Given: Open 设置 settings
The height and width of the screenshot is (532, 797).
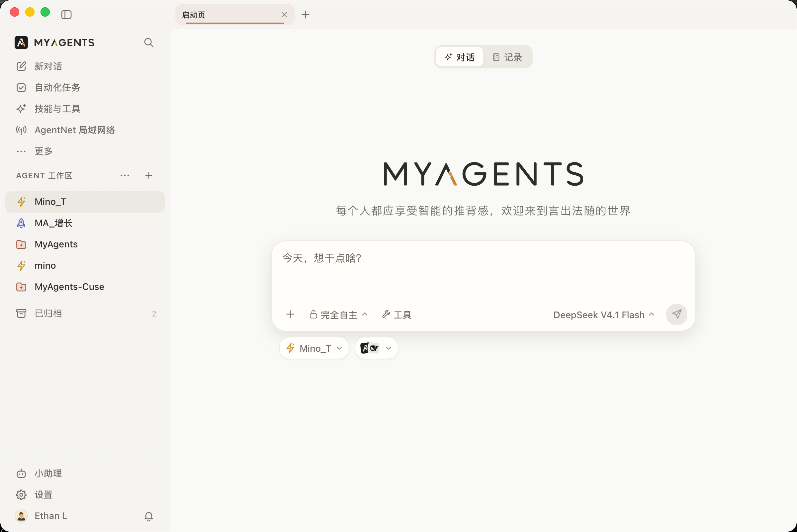Looking at the screenshot, I should click(x=85, y=495).
